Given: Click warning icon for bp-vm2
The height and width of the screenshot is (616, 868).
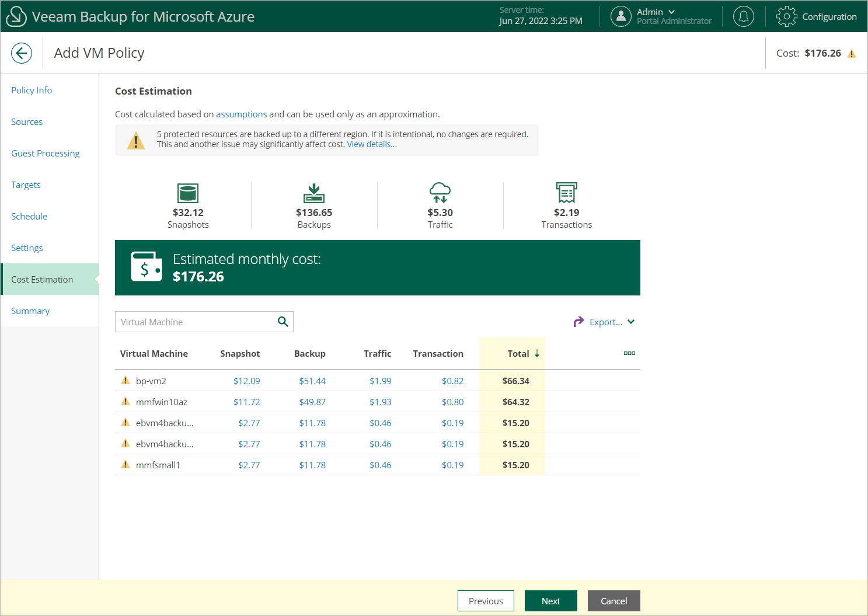Looking at the screenshot, I should coord(126,381).
